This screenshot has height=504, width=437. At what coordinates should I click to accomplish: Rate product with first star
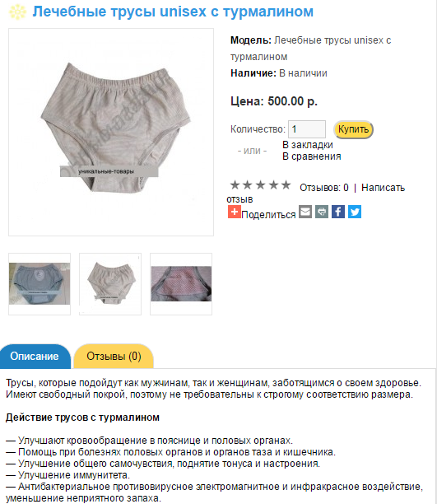235,184
